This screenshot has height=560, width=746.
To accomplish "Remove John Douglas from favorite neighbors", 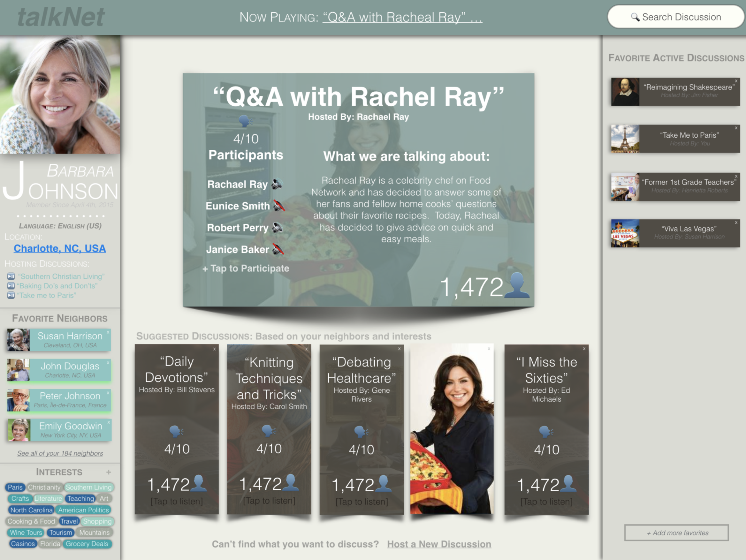I will coord(108,363).
